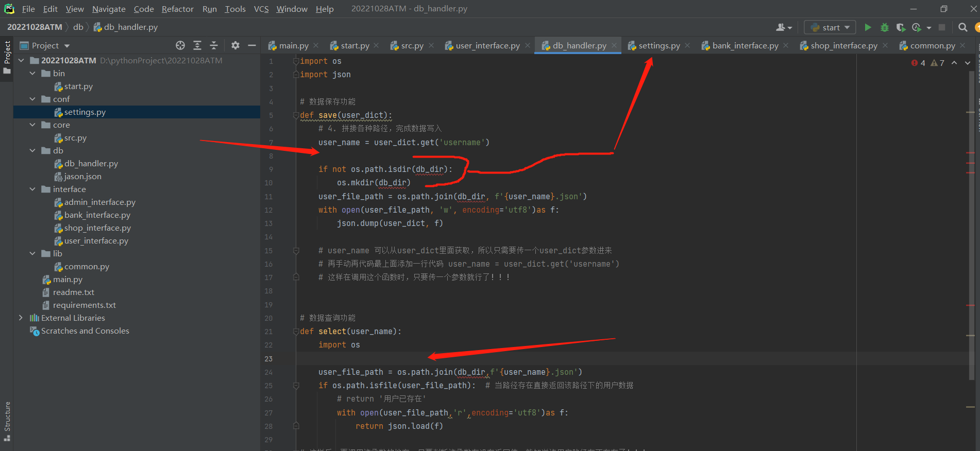Click db_handler.py breadcrumb in navigation bar
This screenshot has height=451, width=980.
tap(126, 27)
